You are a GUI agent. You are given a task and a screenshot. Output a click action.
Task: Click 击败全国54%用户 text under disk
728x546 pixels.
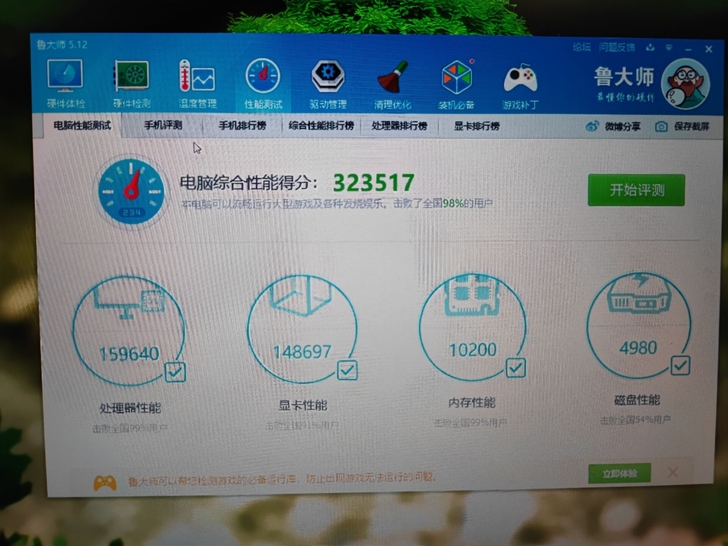(635, 420)
